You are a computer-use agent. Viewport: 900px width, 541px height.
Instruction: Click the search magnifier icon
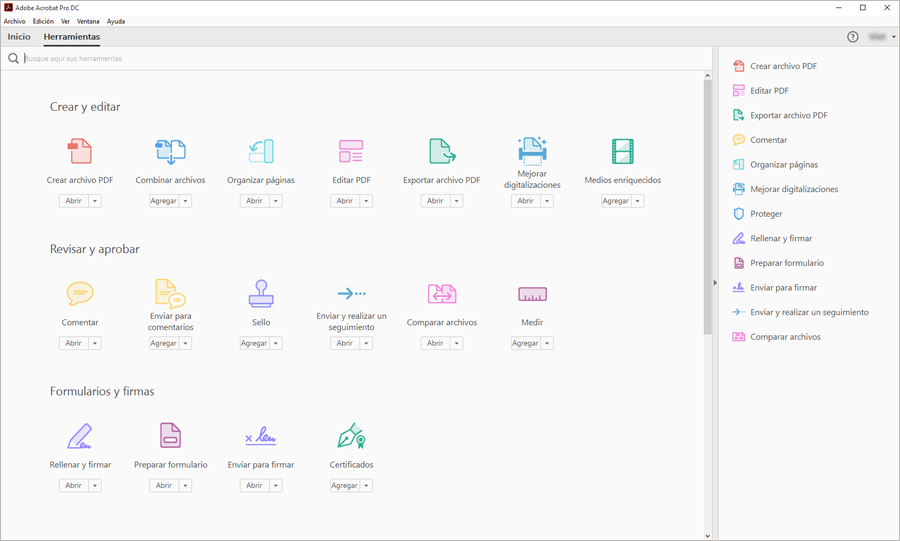point(13,59)
